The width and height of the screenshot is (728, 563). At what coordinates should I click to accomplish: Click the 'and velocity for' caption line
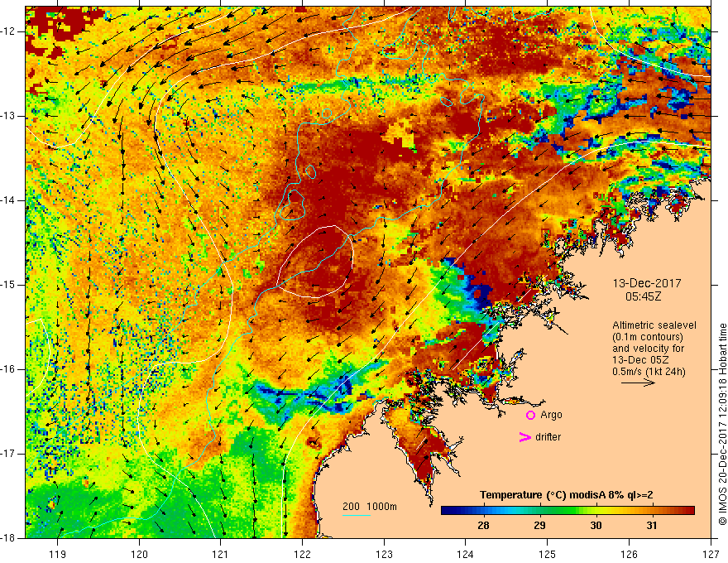pyautogui.click(x=648, y=349)
